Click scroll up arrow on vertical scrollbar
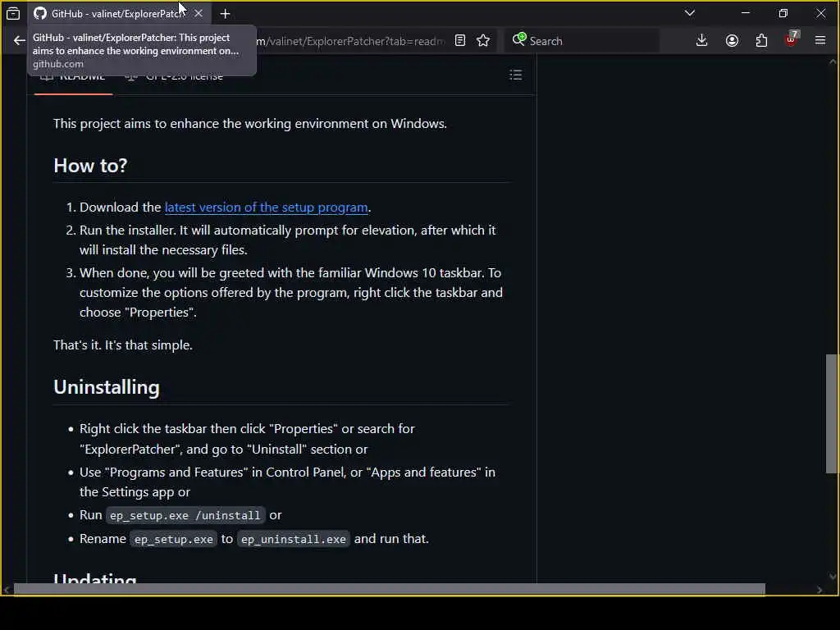Screen dimensions: 840x630 pyautogui.click(x=832, y=62)
